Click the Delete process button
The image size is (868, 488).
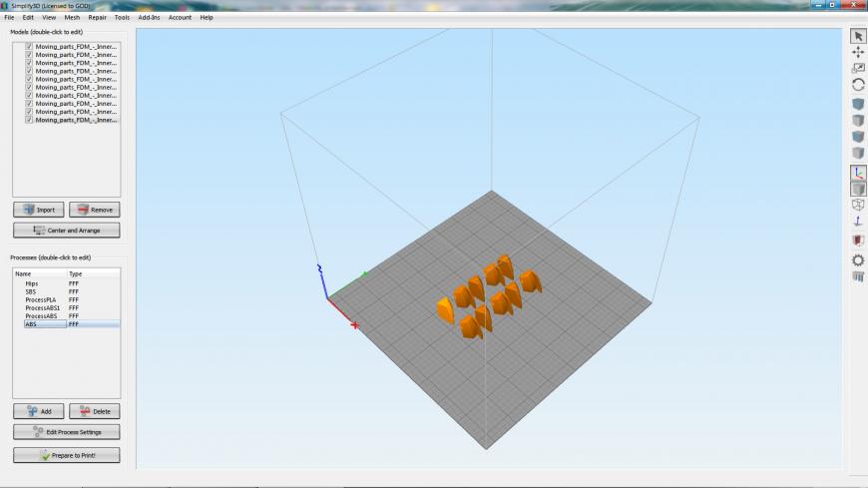95,411
